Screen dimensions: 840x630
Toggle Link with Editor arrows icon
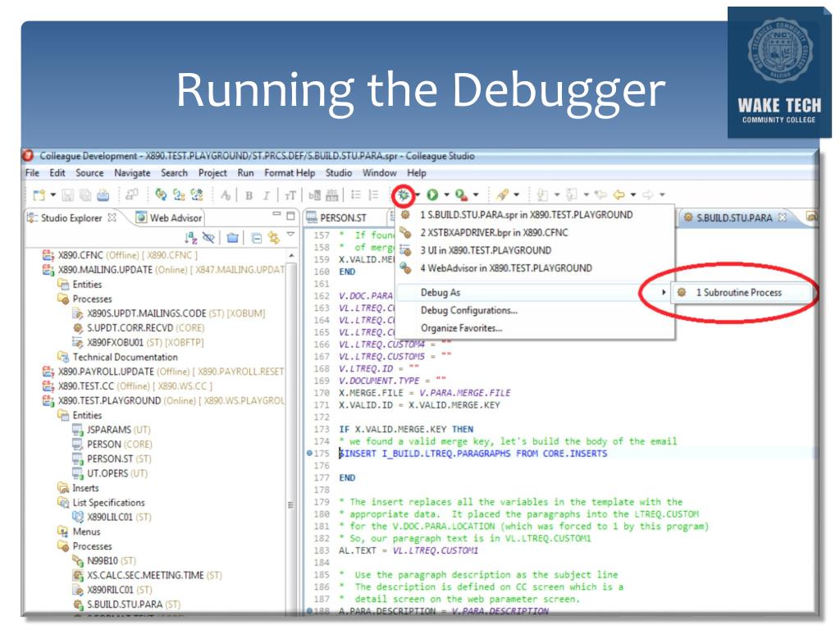[x=274, y=237]
